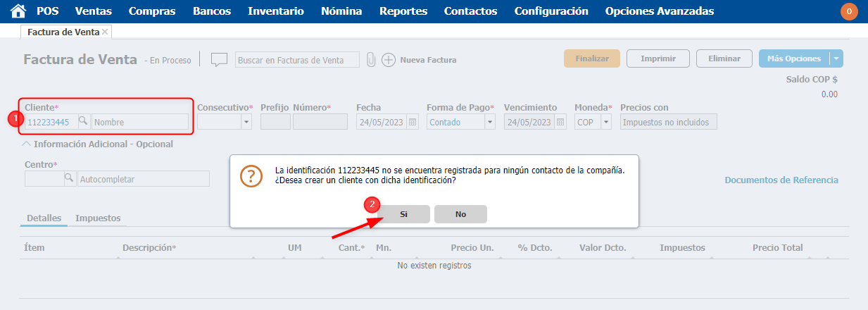Viewport: 868px width, 310px height.
Task: Expand the Consecutivo dropdown
Action: pyautogui.click(x=246, y=122)
